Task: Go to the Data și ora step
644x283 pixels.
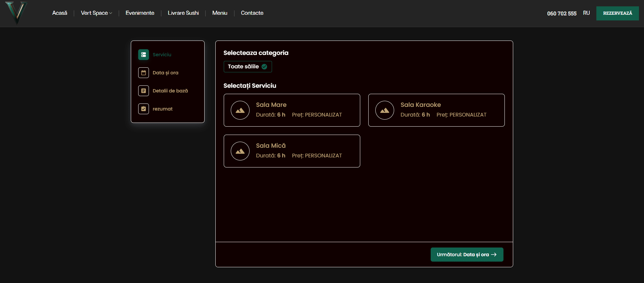Action: (x=165, y=73)
